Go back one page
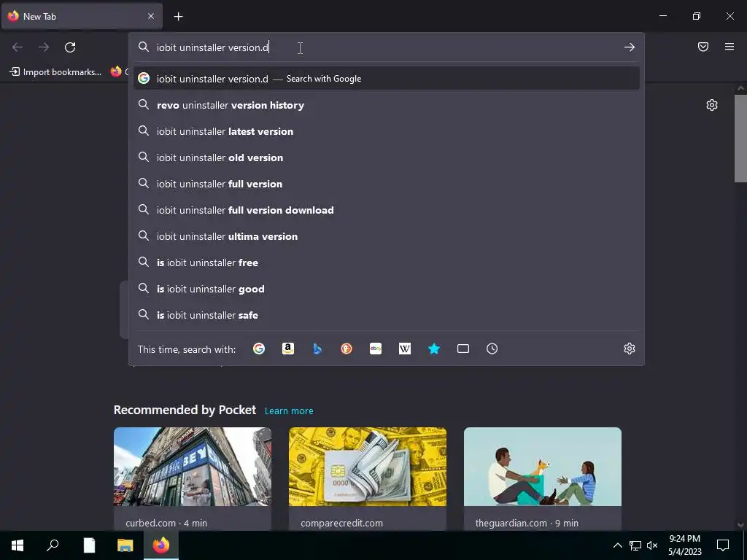This screenshot has height=560, width=747. pyautogui.click(x=18, y=47)
